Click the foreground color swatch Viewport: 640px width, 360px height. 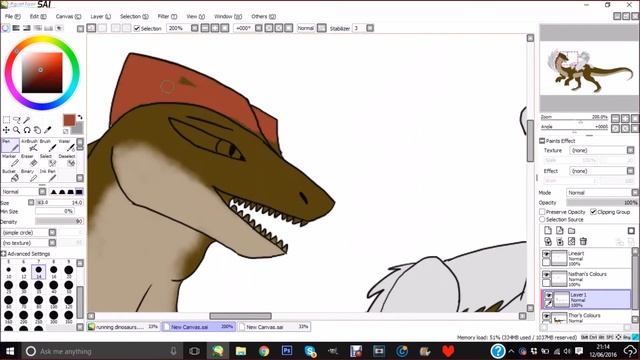tap(69, 120)
